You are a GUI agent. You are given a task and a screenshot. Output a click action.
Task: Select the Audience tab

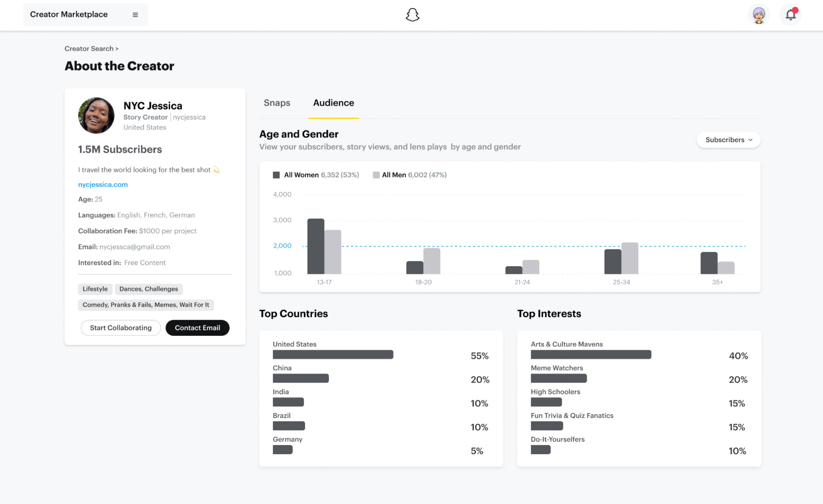[333, 103]
